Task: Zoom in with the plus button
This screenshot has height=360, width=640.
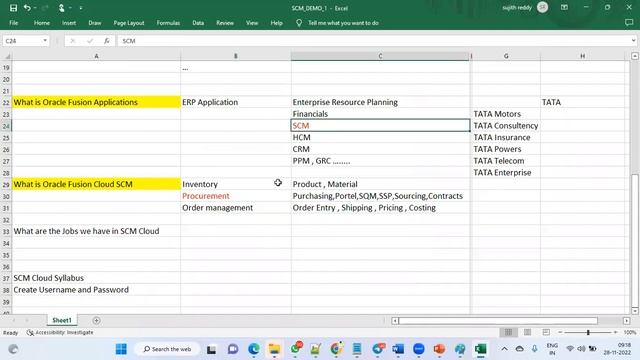Action: click(x=616, y=332)
